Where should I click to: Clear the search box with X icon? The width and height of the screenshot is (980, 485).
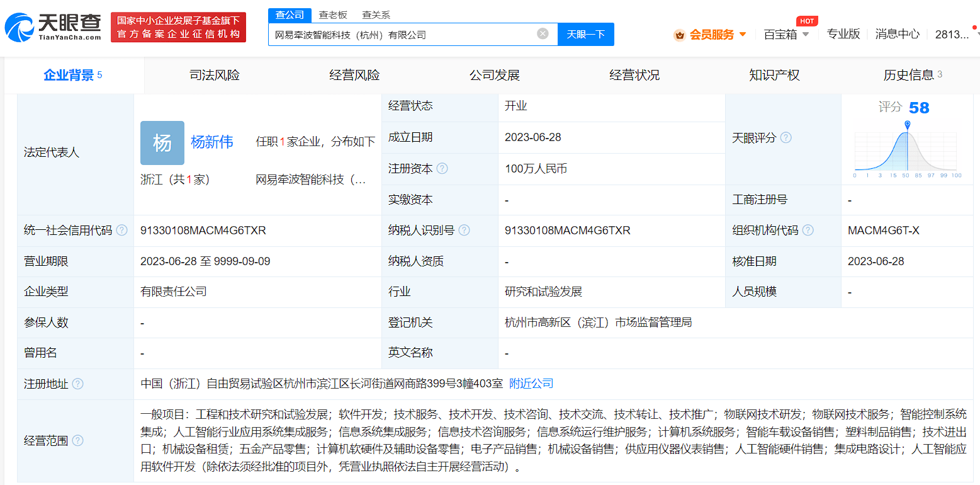543,34
